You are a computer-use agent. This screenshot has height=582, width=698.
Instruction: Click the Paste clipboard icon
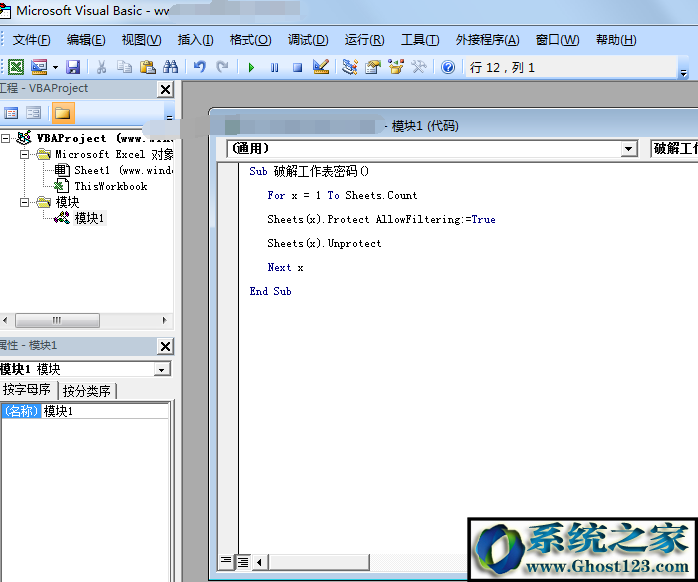[x=147, y=67]
